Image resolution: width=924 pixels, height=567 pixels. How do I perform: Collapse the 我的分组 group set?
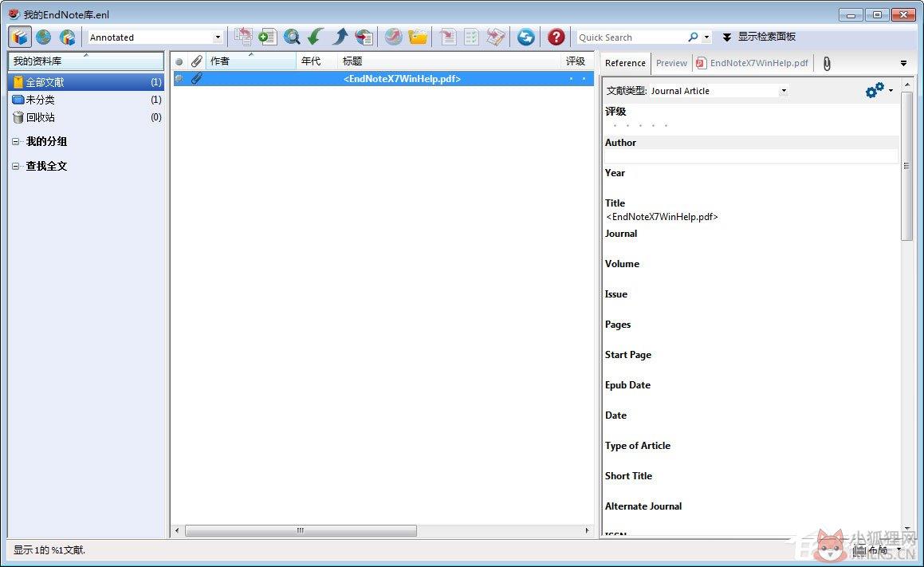pyautogui.click(x=16, y=141)
